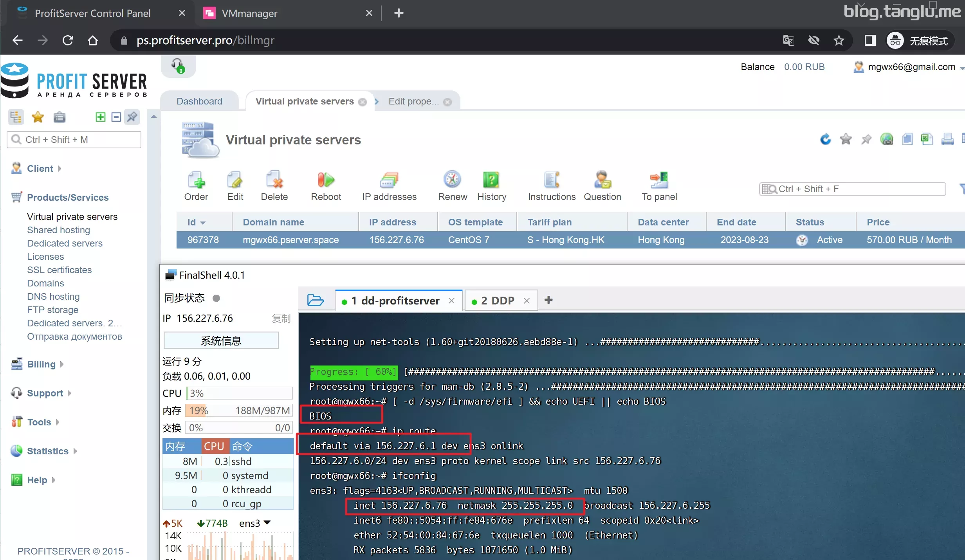
Task: Expand the Statistics menu section
Action: [47, 451]
